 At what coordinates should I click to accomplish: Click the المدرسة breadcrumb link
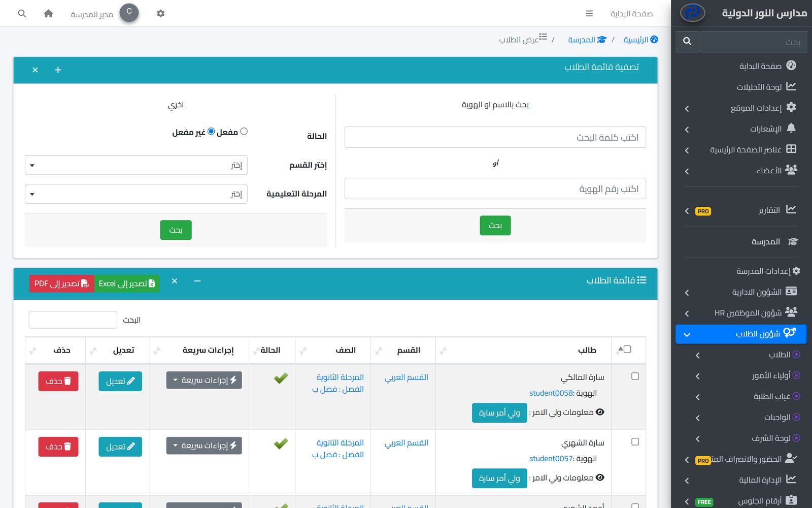tap(587, 40)
